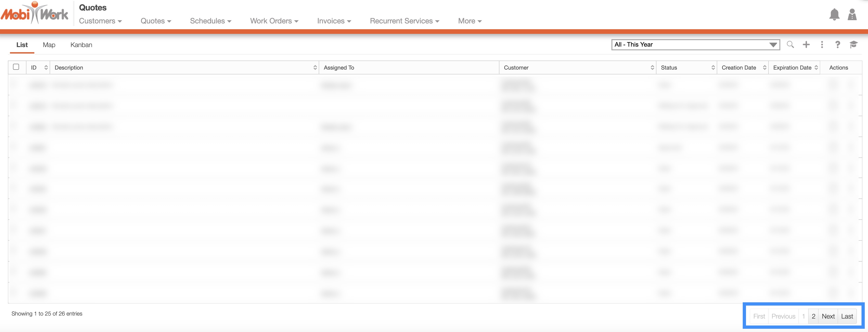868x332 pixels.
Task: Expand the Work Orders menu
Action: (274, 21)
